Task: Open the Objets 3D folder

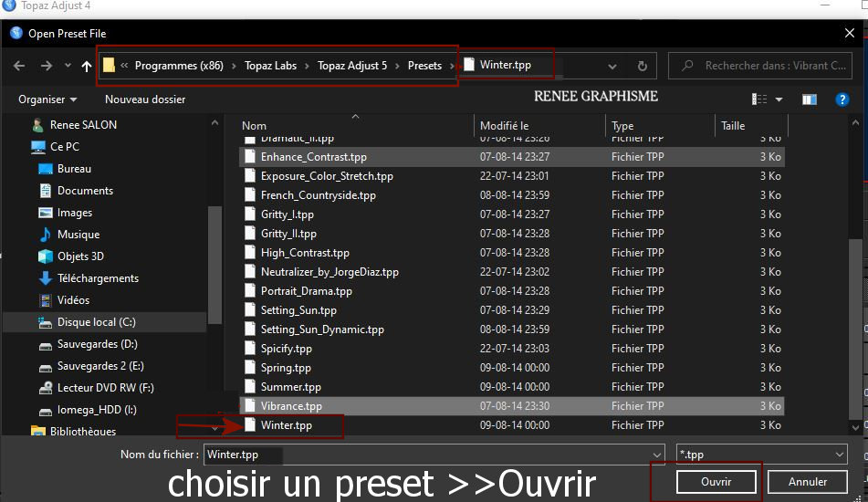Action: click(x=80, y=256)
